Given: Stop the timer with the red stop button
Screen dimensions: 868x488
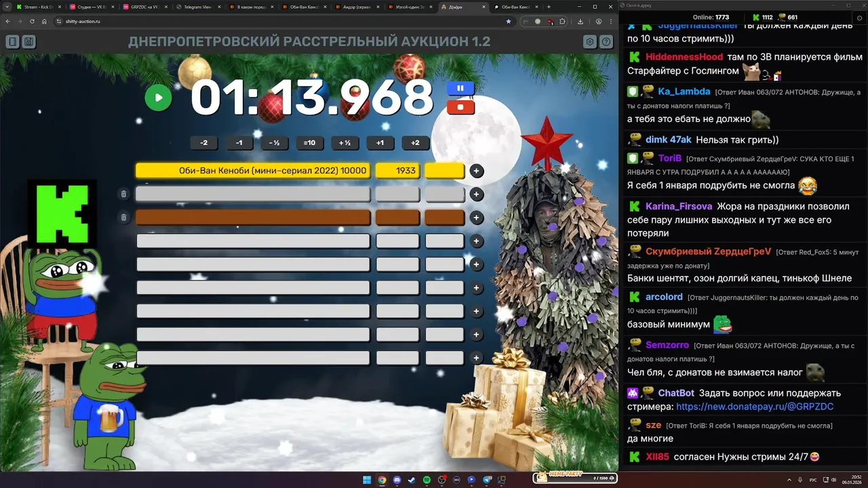Looking at the screenshot, I should [460, 107].
